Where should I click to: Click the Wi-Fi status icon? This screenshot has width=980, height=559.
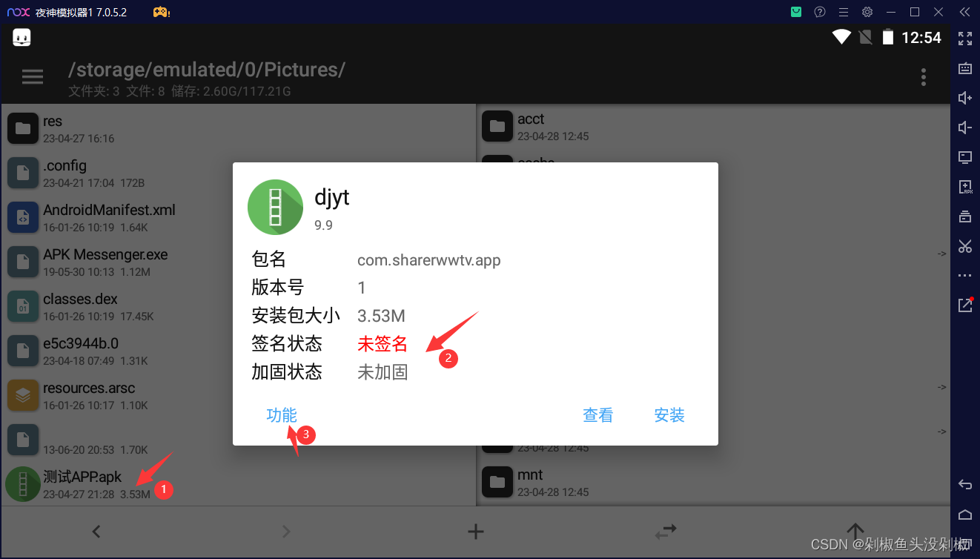coord(841,37)
